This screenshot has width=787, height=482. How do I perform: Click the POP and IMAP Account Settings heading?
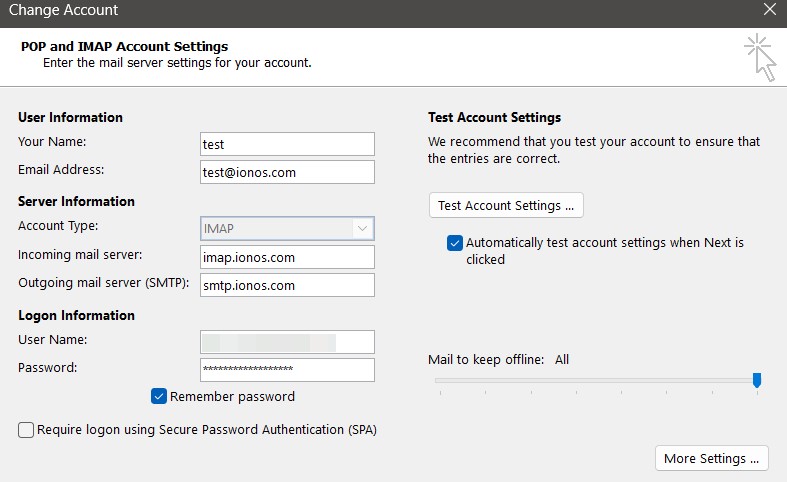click(x=124, y=46)
